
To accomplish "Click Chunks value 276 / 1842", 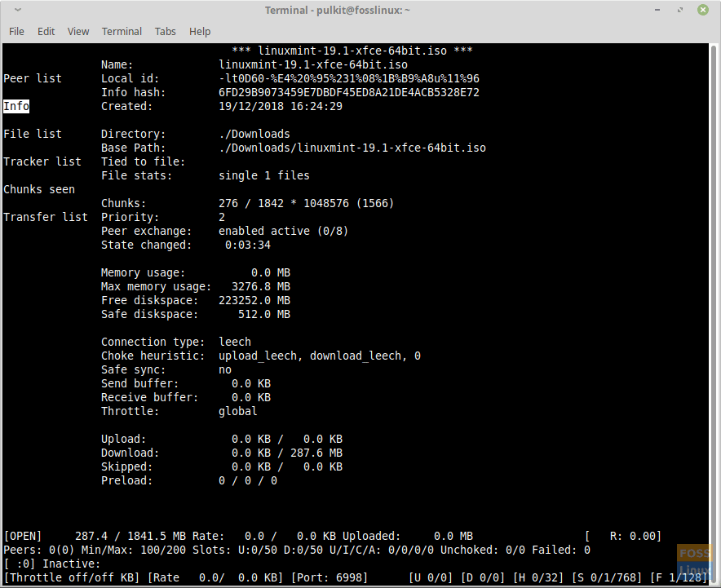I will pyautogui.click(x=306, y=203).
